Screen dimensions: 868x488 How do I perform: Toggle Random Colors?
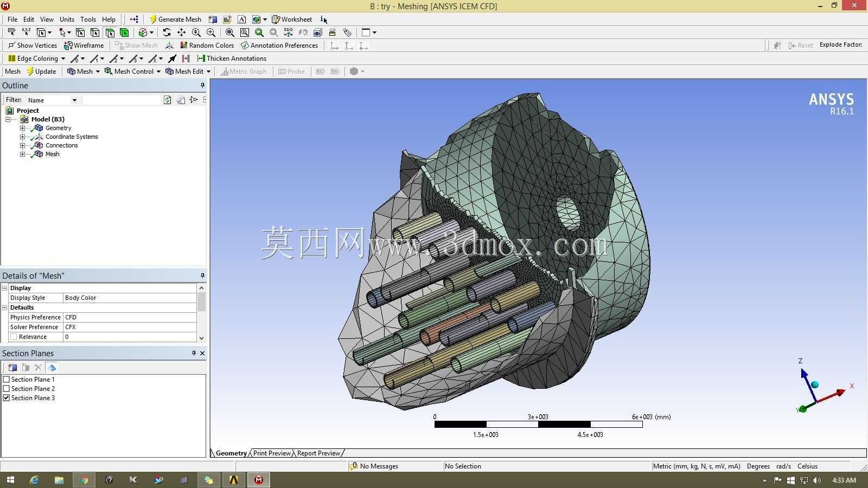pos(207,46)
